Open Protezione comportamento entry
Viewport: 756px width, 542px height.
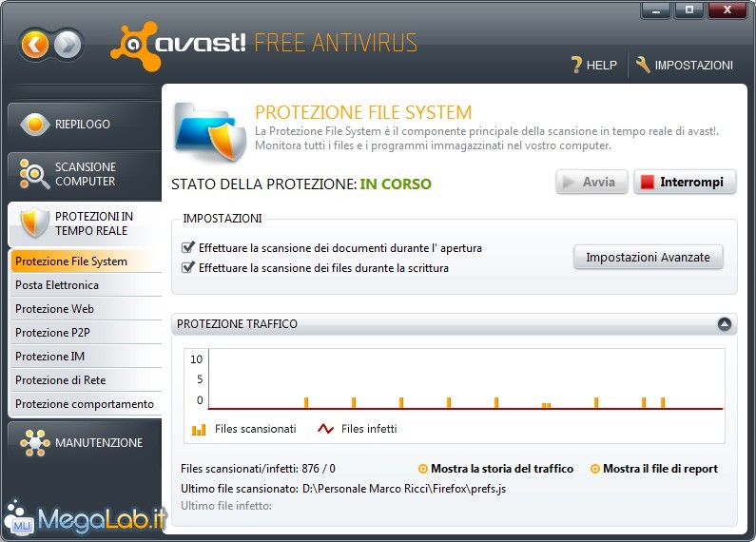click(x=86, y=403)
